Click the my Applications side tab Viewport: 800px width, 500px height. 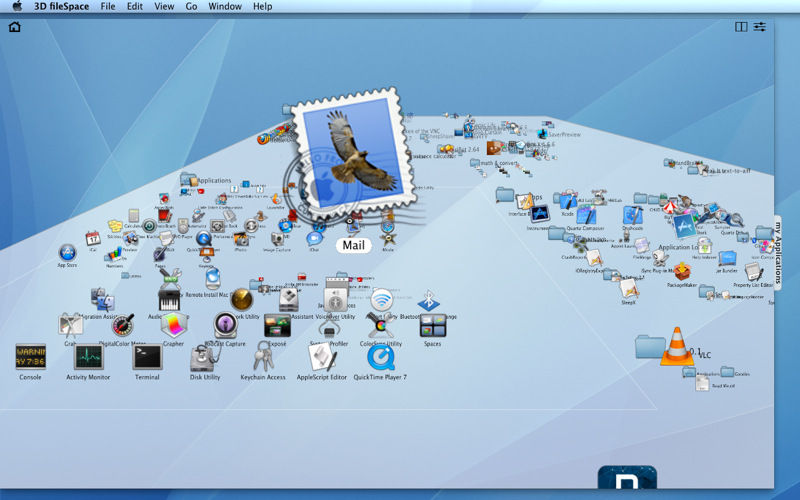click(778, 253)
